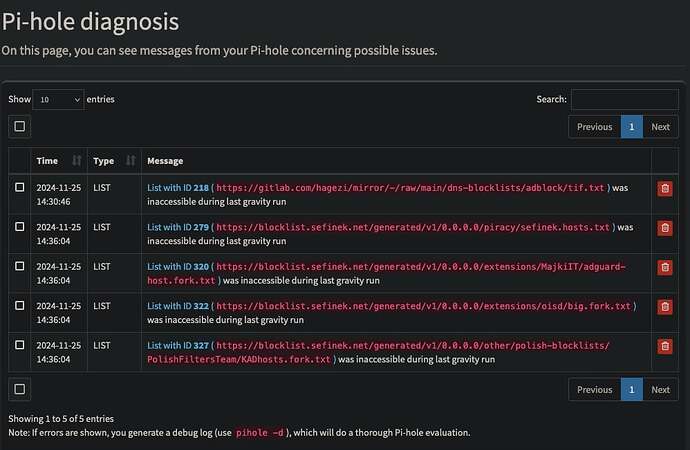Open the List with ID 279 link

[x=177, y=227]
